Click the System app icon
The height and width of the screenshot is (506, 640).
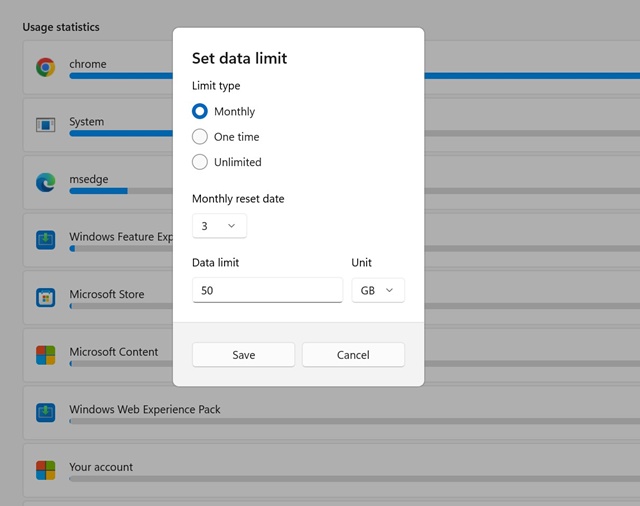pos(45,125)
